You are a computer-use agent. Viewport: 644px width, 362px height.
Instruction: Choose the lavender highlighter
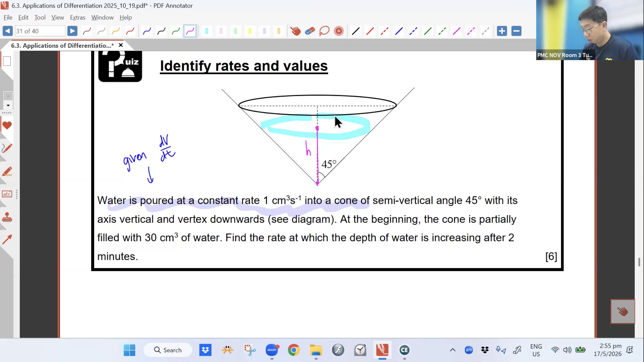[264, 31]
